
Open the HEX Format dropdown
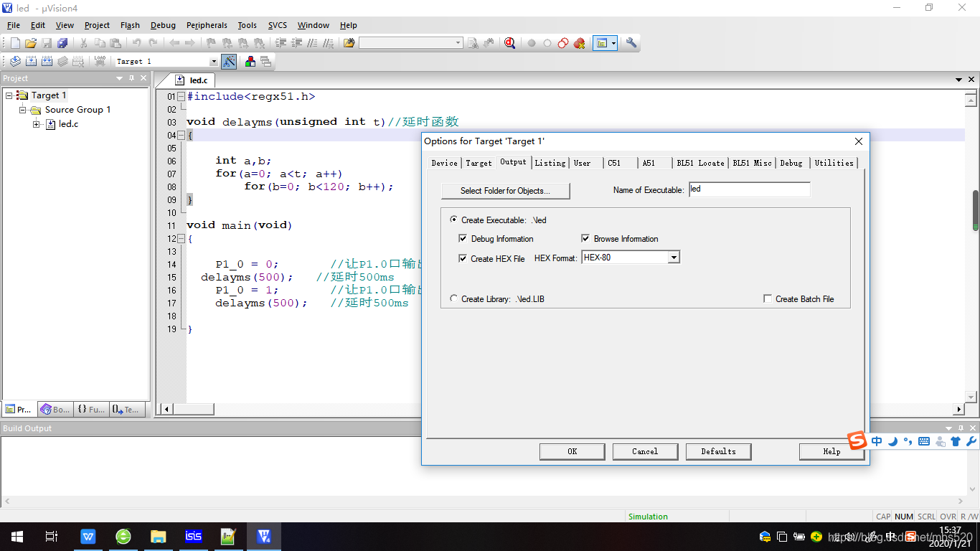pyautogui.click(x=673, y=258)
